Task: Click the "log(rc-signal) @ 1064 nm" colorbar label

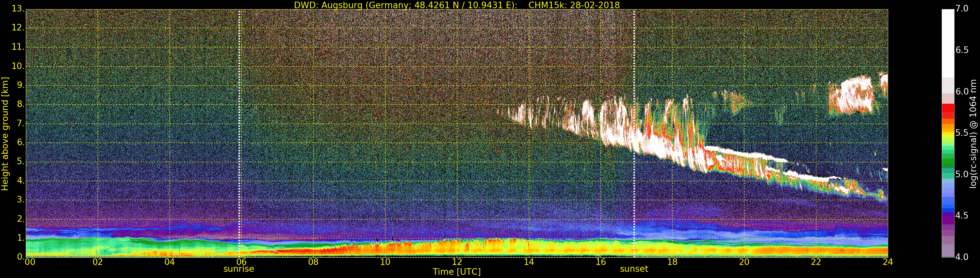Action: coord(973,134)
